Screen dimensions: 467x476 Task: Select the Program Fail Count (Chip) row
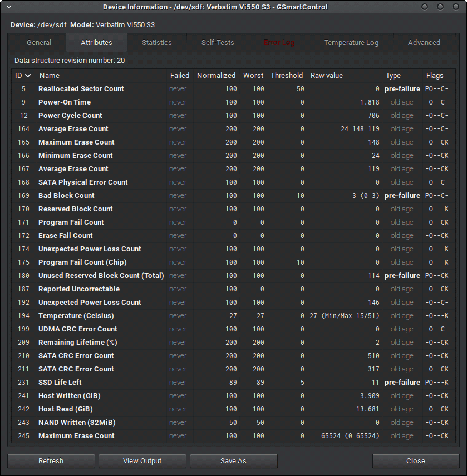(x=233, y=262)
